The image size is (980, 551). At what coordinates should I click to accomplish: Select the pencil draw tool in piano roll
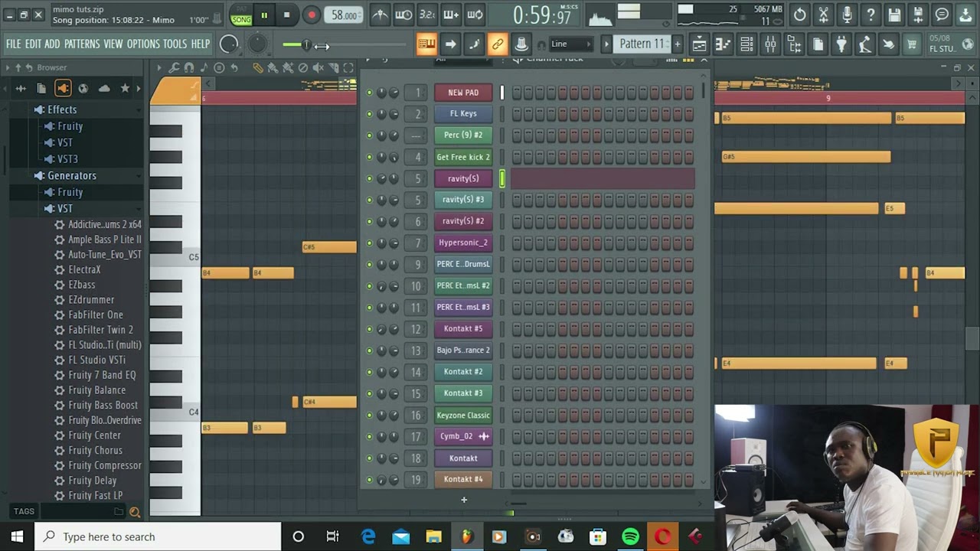[x=258, y=68]
